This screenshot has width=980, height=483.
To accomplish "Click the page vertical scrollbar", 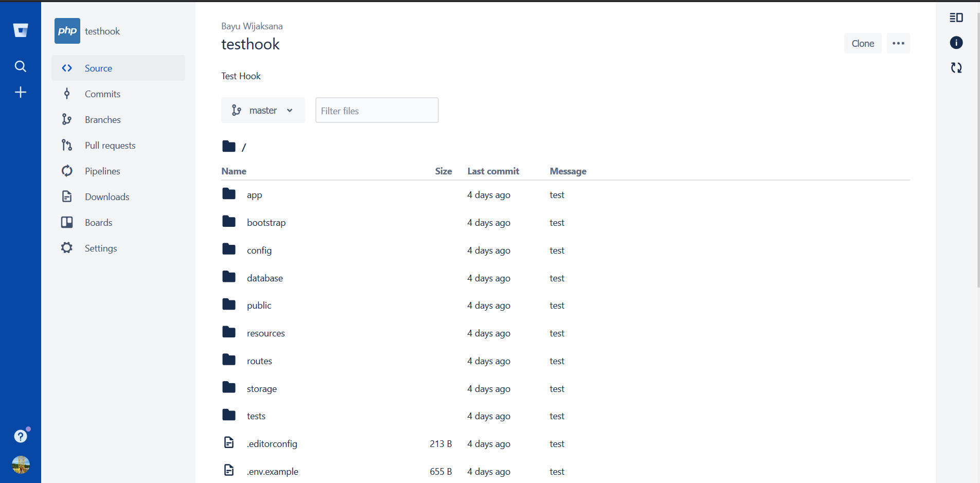I will click(978, 149).
